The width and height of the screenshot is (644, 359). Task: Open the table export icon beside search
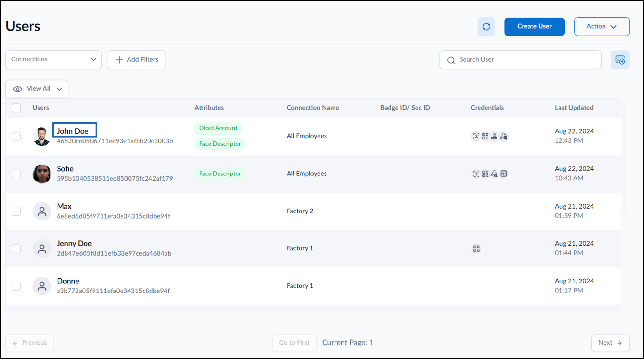click(620, 60)
